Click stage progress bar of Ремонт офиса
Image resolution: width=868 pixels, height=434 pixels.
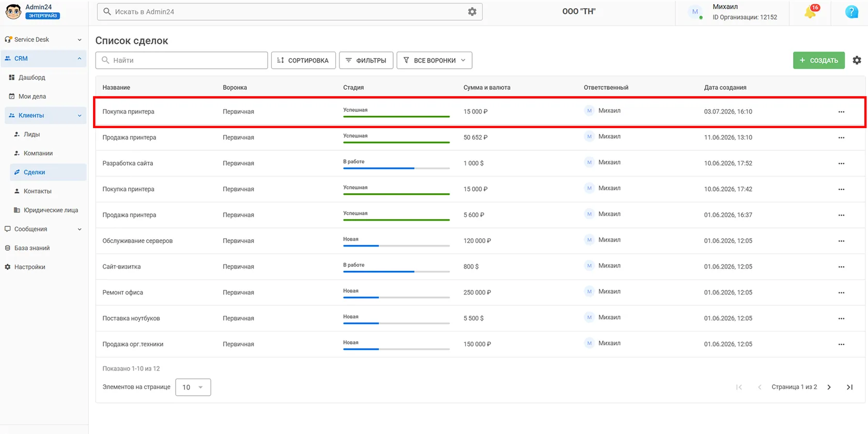click(x=396, y=297)
